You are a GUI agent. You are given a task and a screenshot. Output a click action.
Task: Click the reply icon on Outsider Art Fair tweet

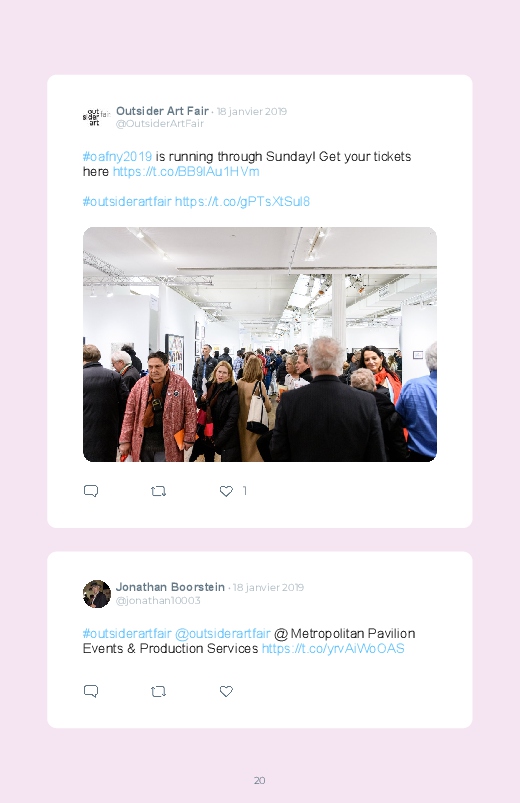point(91,491)
